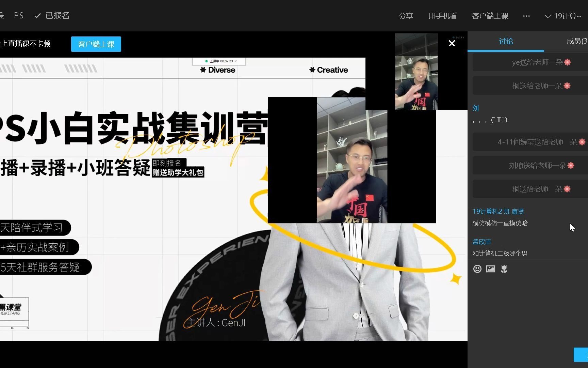Click message 和计算机二级哪个男
This screenshot has height=368, width=588.
coord(500,254)
